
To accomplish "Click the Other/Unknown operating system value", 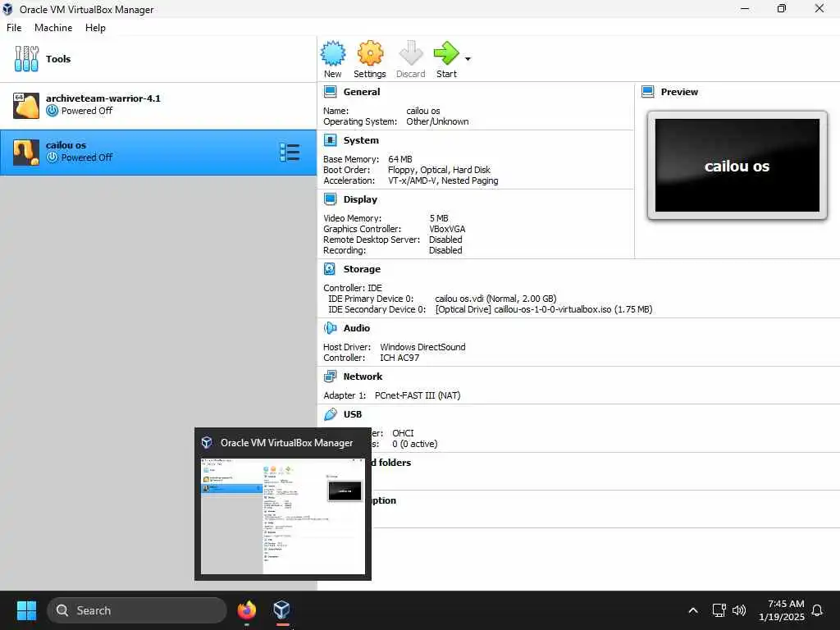I will click(437, 121).
